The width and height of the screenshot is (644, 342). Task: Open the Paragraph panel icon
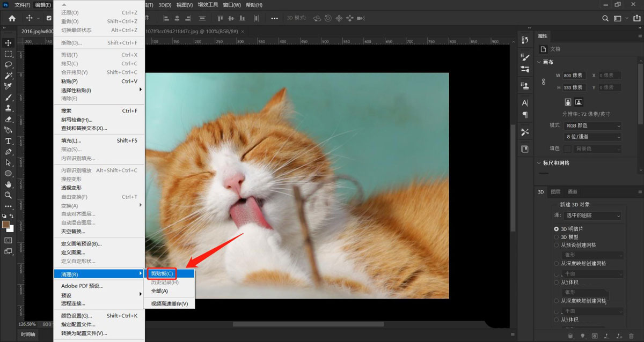pos(525,113)
